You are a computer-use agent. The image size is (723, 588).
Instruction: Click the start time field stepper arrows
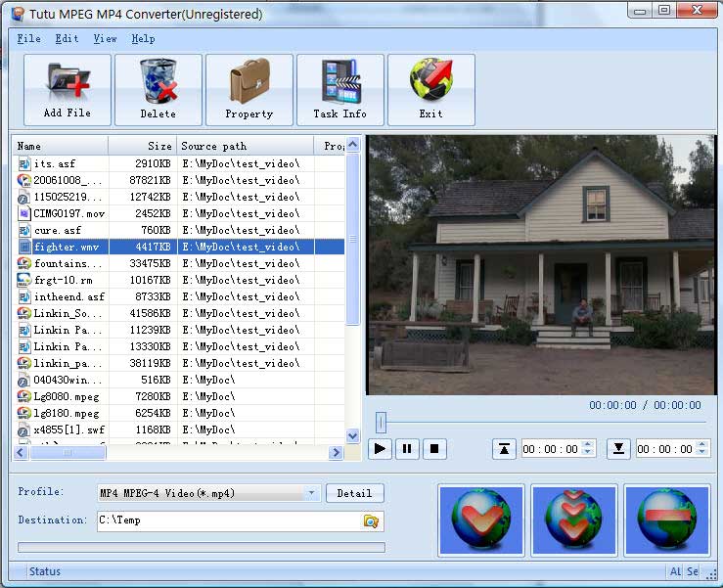(588, 448)
